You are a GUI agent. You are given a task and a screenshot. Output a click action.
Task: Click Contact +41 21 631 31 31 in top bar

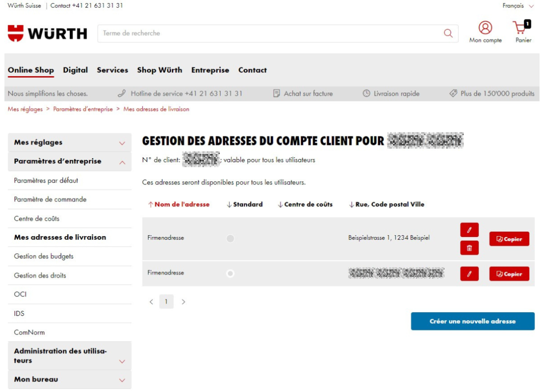(87, 6)
